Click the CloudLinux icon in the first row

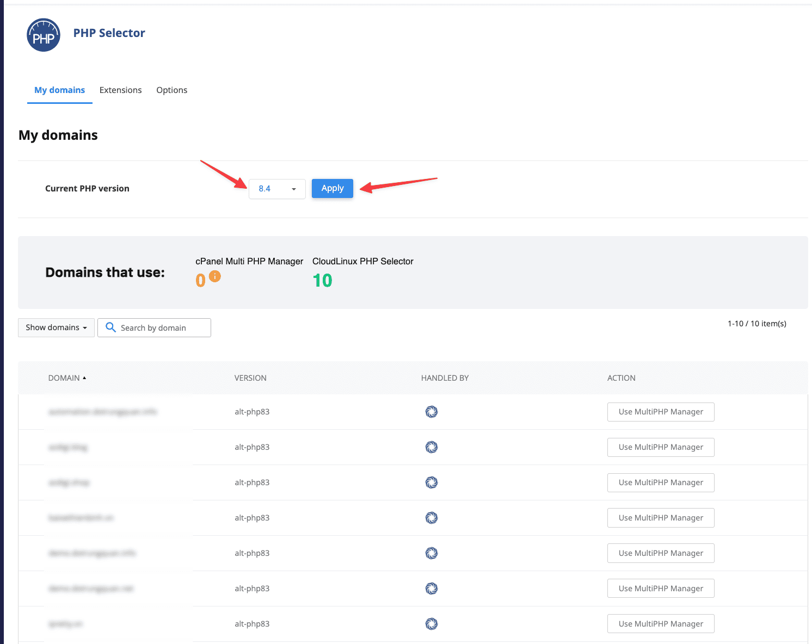[432, 412]
